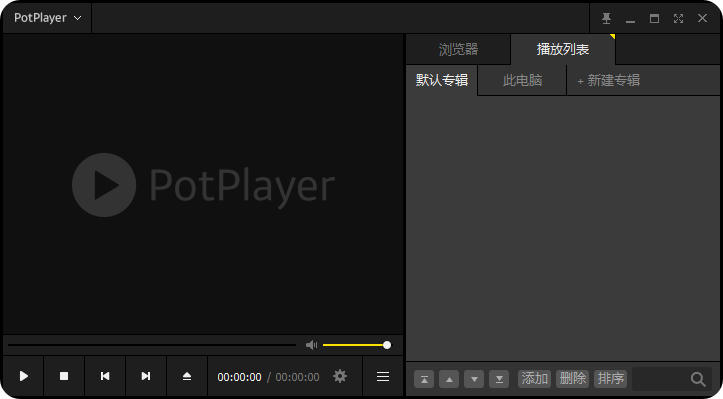The height and width of the screenshot is (399, 723).
Task: Maximize the PotPlayer window
Action: point(654,18)
